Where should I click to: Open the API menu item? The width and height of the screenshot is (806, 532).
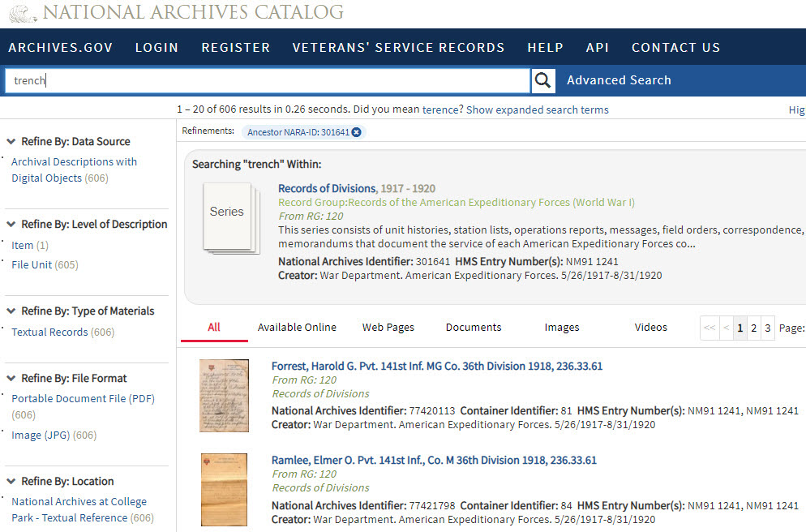598,47
